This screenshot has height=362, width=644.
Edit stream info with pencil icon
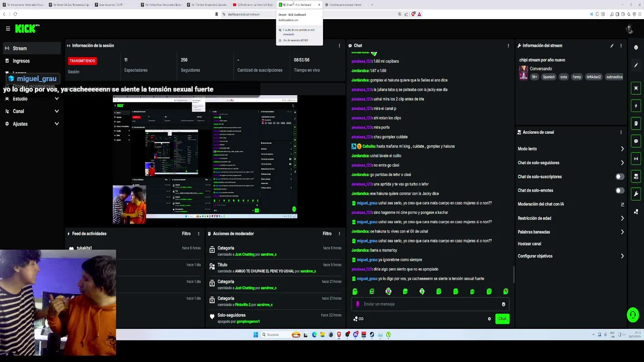pos(612,46)
